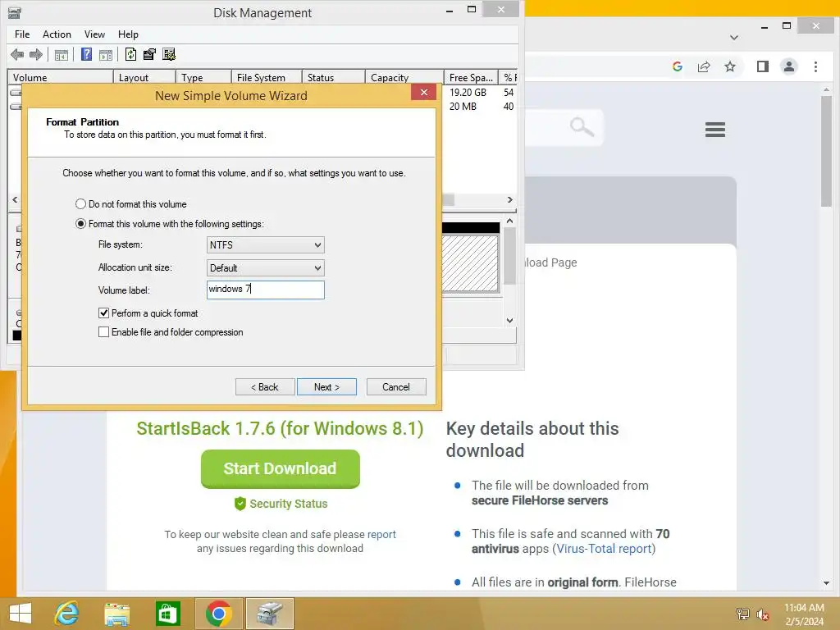Open the Allocation unit size dropdown
Viewport: 840px width, 630px height.
click(265, 268)
